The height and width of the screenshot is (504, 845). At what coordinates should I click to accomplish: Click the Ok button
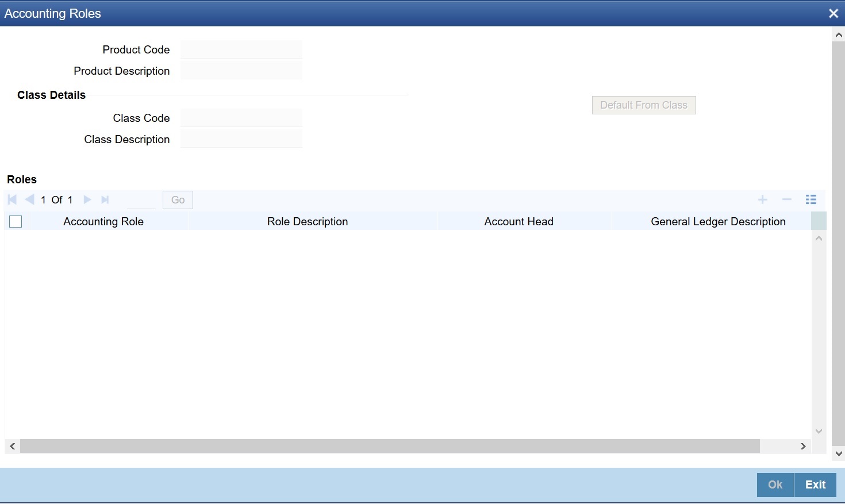(775, 484)
